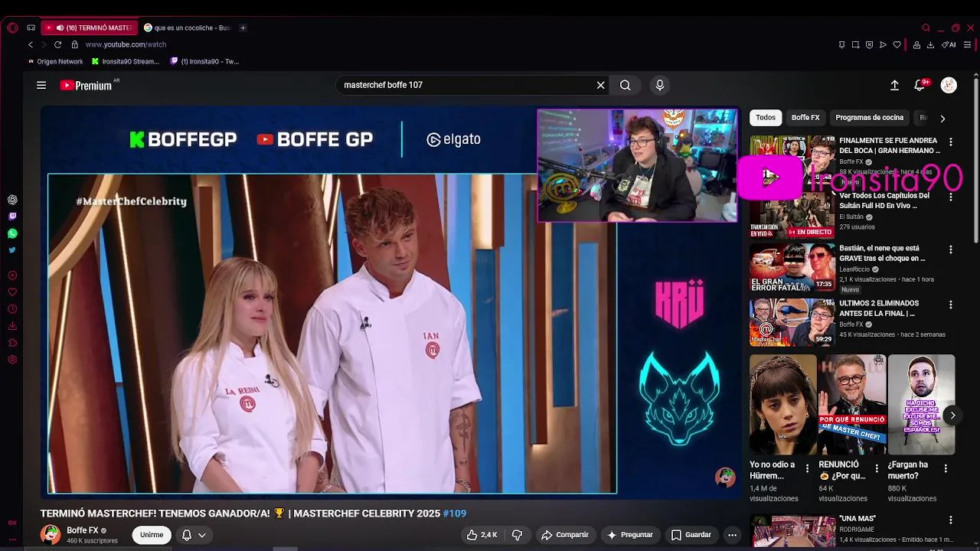Viewport: 980px width, 551px height.
Task: Like the video with thumbs up
Action: click(482, 535)
